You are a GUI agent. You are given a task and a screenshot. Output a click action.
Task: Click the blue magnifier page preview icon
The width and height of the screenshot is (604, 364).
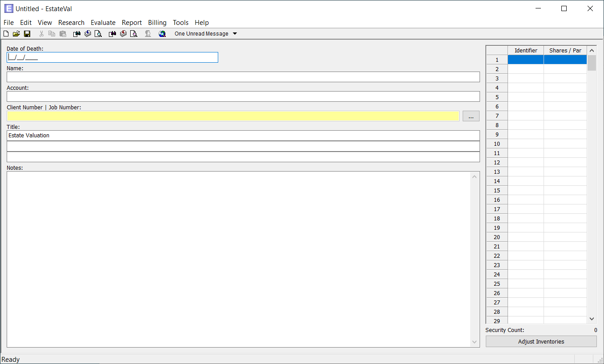(98, 34)
